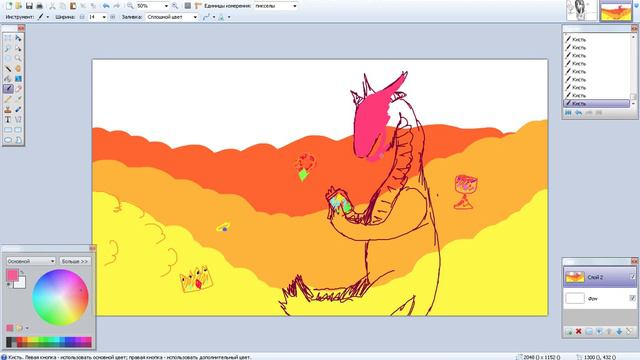Decrease brush width with minus button

pyautogui.click(x=82, y=17)
